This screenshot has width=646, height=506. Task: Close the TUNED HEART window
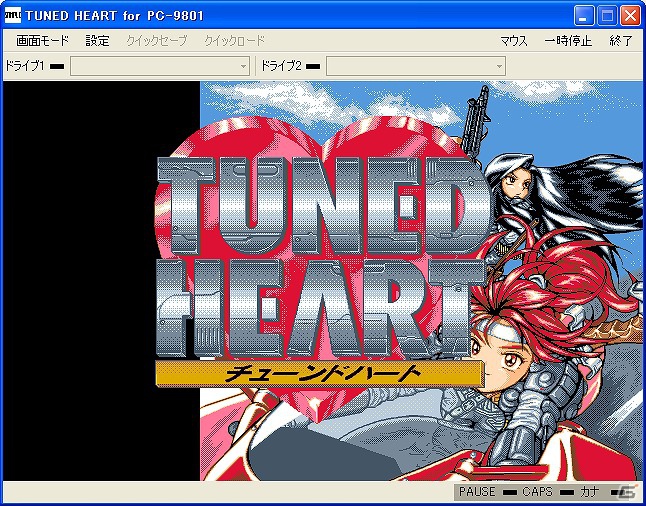point(630,16)
